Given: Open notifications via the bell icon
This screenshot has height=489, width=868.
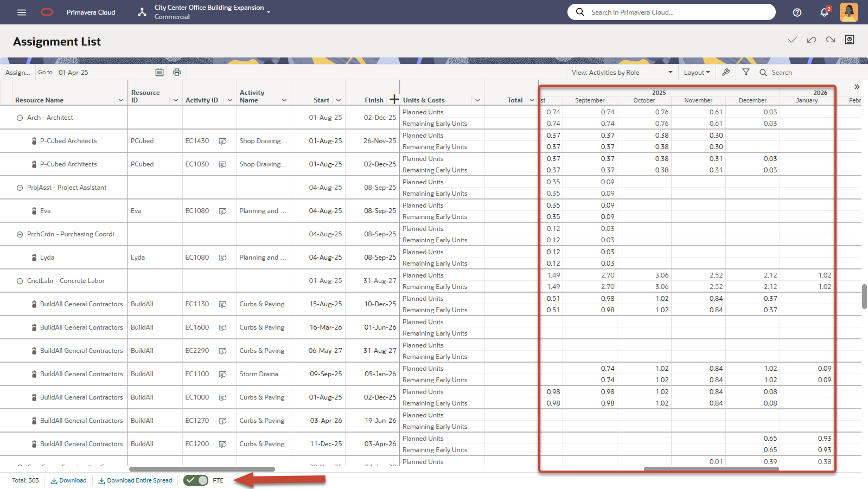Looking at the screenshot, I should [824, 12].
